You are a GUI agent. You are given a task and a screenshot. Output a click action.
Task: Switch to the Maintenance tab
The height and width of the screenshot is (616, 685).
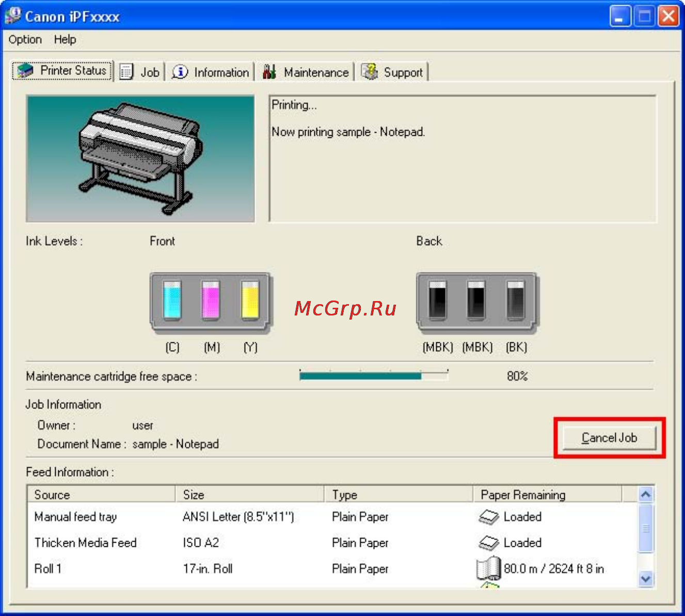(x=306, y=72)
